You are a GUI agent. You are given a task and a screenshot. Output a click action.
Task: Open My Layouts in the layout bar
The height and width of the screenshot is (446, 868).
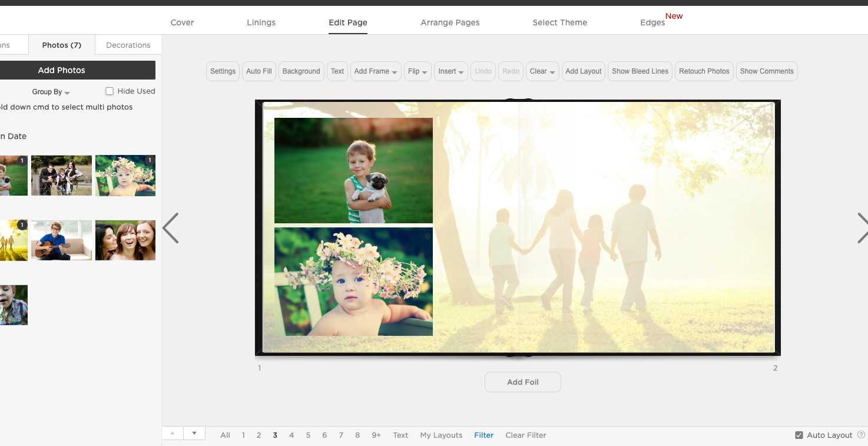pos(441,435)
